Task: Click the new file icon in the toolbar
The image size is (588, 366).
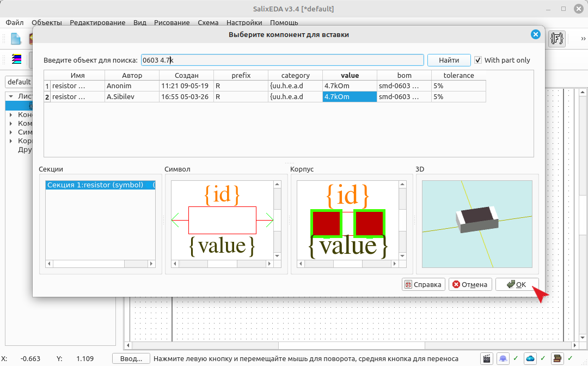Action: point(16,39)
